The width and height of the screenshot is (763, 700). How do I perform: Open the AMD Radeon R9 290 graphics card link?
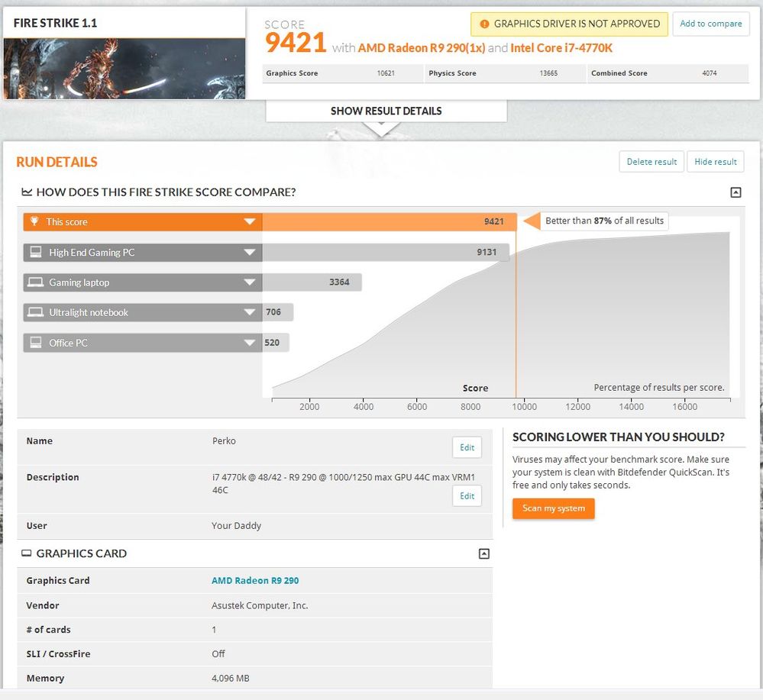[x=255, y=580]
